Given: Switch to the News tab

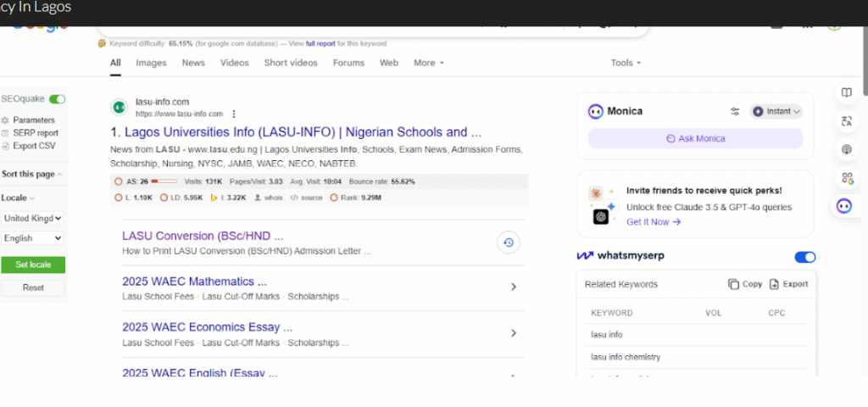Looking at the screenshot, I should click(x=193, y=63).
